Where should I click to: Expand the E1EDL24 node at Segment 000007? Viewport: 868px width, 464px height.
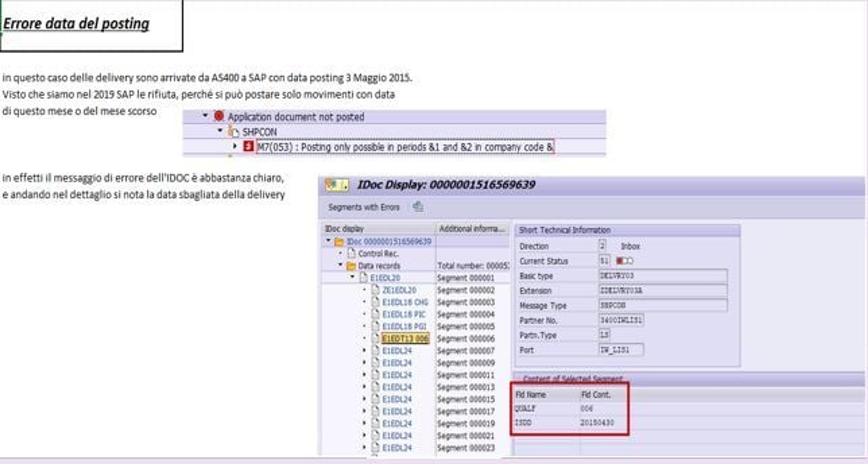point(364,350)
